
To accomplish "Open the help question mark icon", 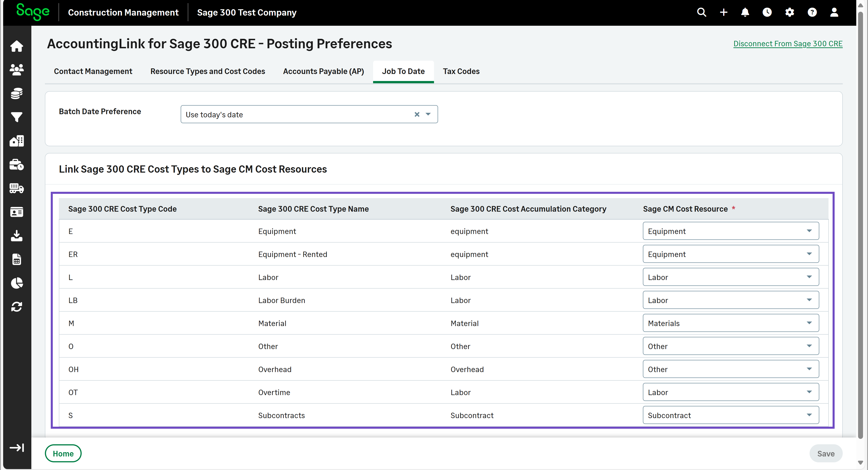I will [812, 12].
